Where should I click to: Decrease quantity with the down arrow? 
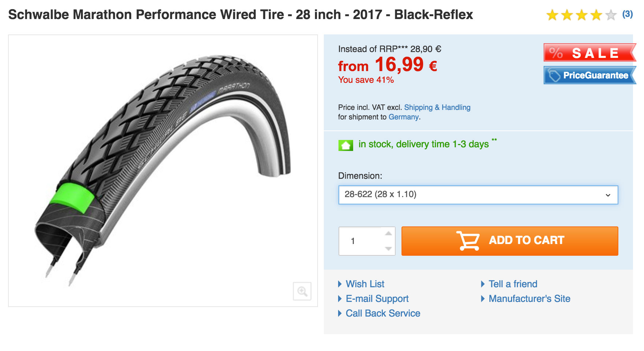point(389,249)
